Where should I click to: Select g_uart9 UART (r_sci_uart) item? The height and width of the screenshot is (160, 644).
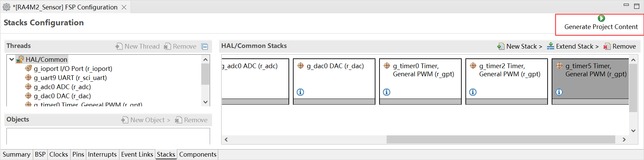click(x=70, y=78)
